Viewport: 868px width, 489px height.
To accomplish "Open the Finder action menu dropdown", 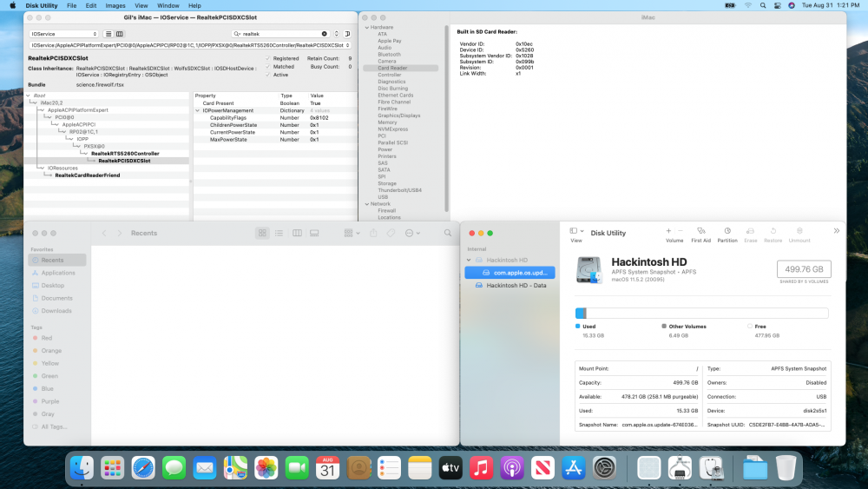I will [x=412, y=233].
